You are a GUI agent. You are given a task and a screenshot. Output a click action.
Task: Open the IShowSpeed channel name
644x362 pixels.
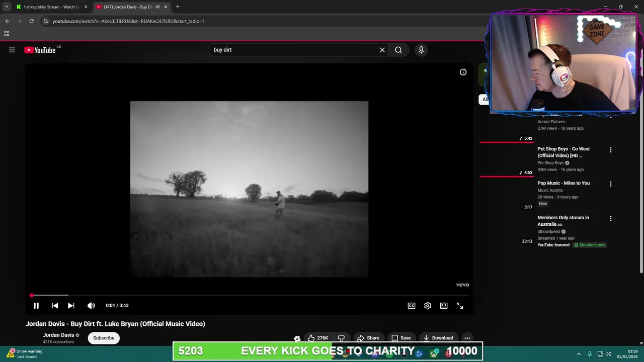[x=548, y=232]
